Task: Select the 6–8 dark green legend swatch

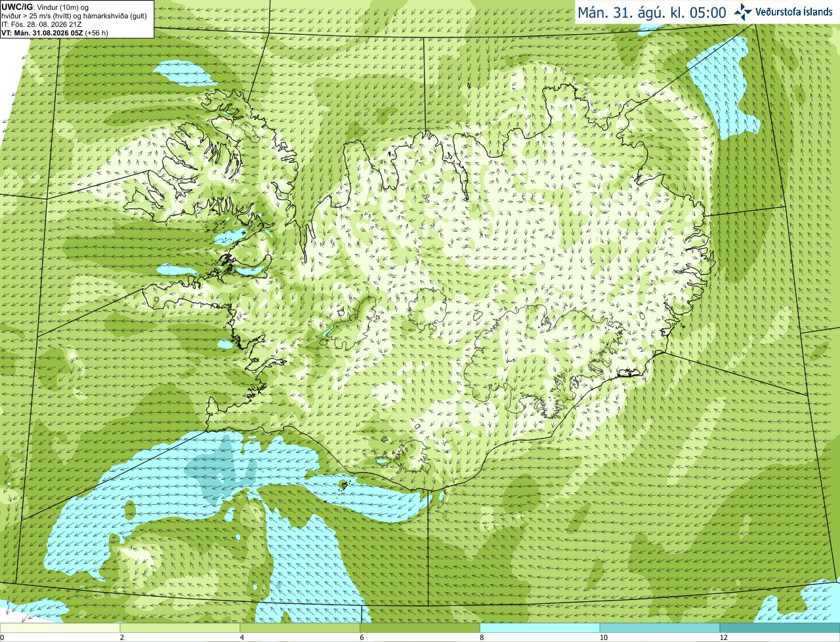Action: pyautogui.click(x=420, y=628)
